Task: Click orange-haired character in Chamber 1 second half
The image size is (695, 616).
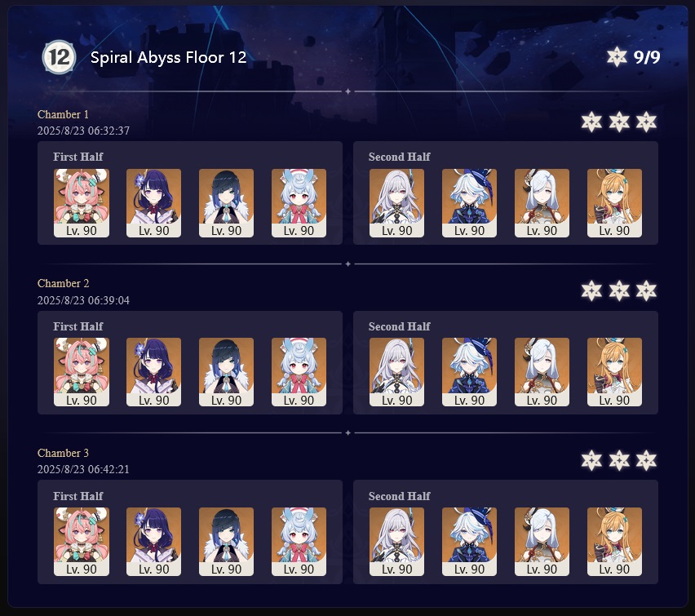Action: 614,202
